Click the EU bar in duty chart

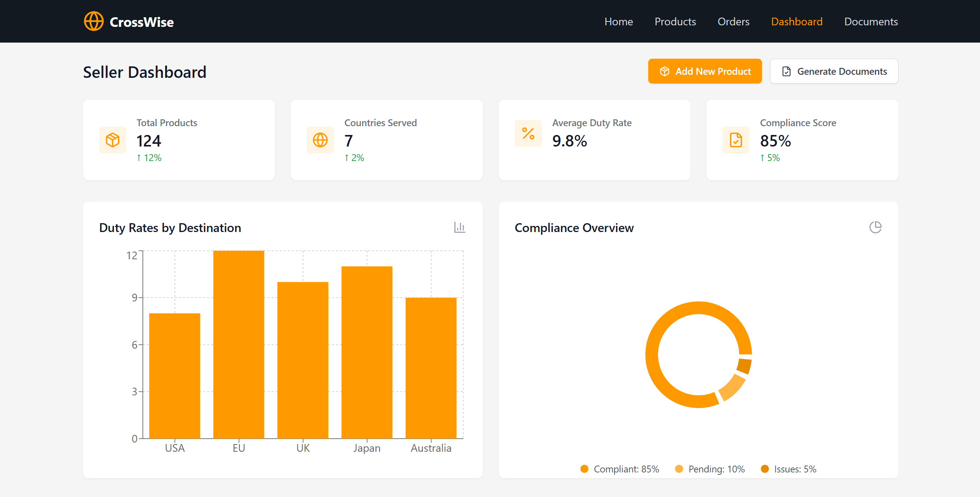point(239,344)
